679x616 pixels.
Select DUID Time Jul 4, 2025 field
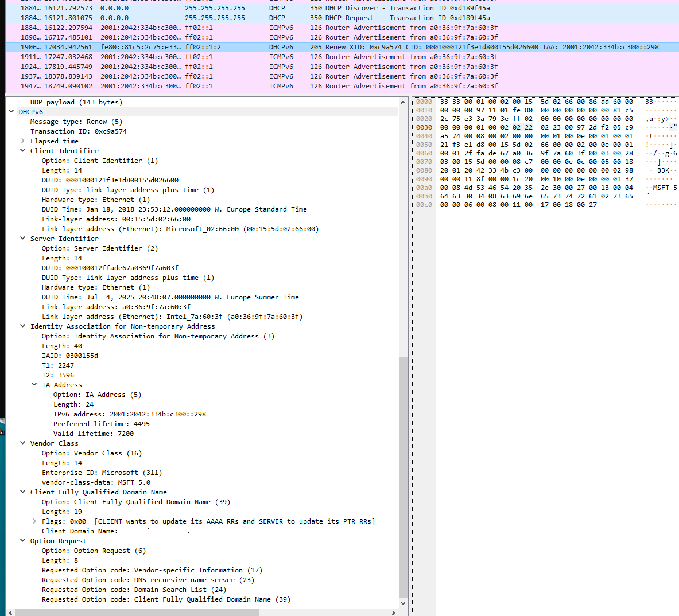tap(170, 297)
